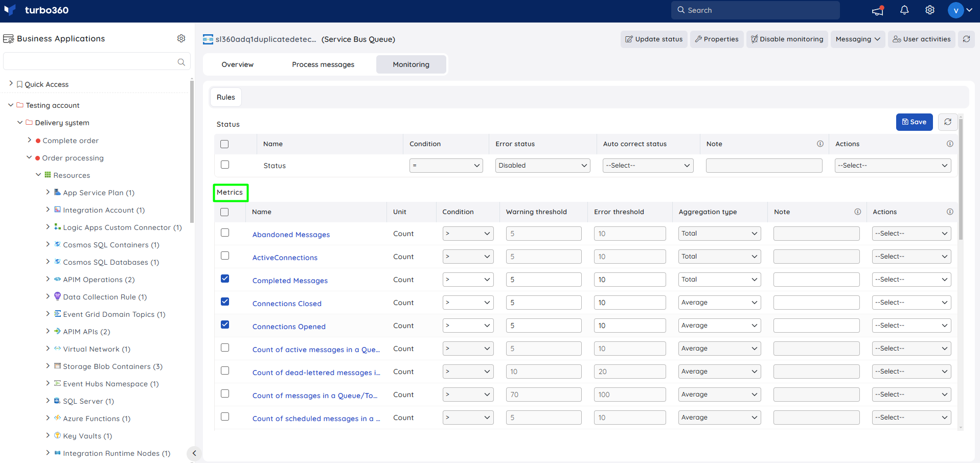Screen dimensions: 980x463
Task: Click the Event Hubs Namespace icon
Action: [57, 383]
